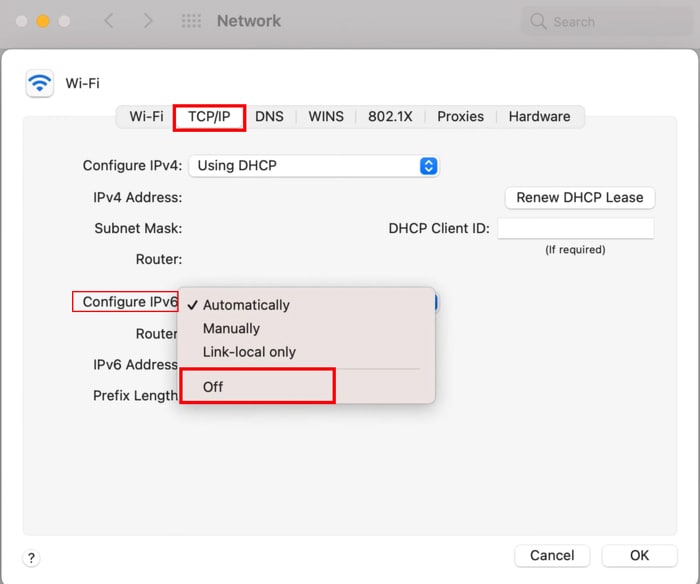
Task: Switch to the Proxies tab
Action: click(x=460, y=117)
